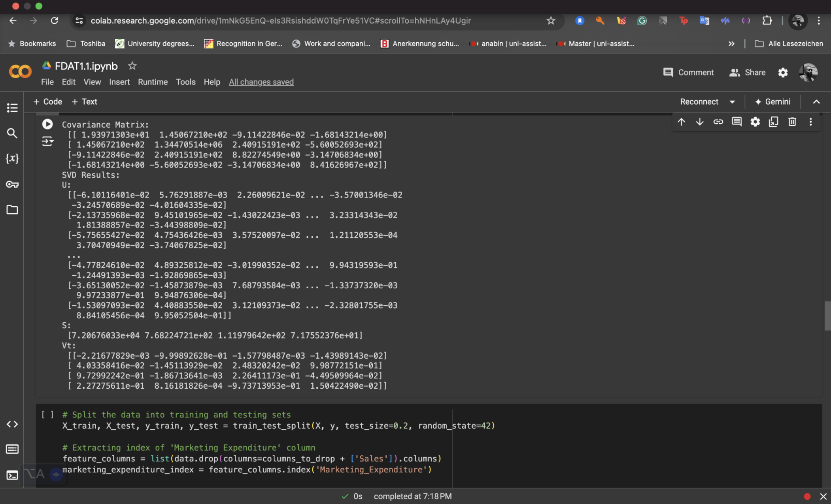Viewport: 831px width, 504px height.
Task: Open the Variables inspector panel
Action: pos(12,158)
